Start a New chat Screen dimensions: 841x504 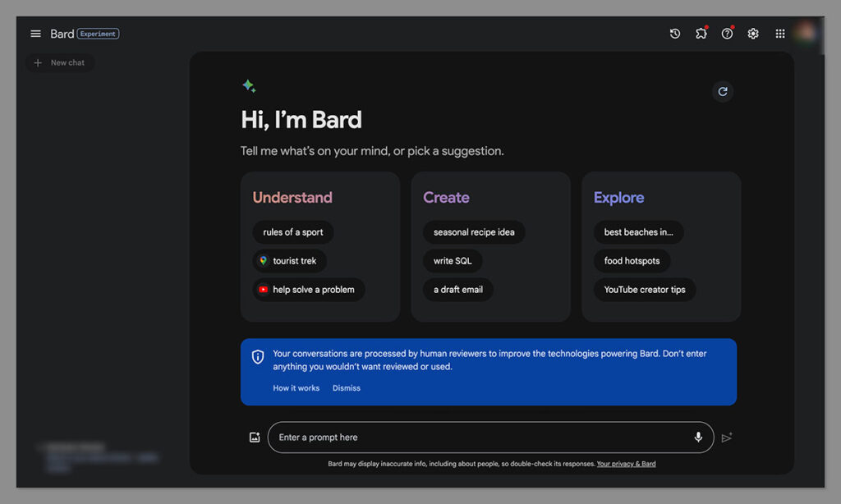click(60, 62)
